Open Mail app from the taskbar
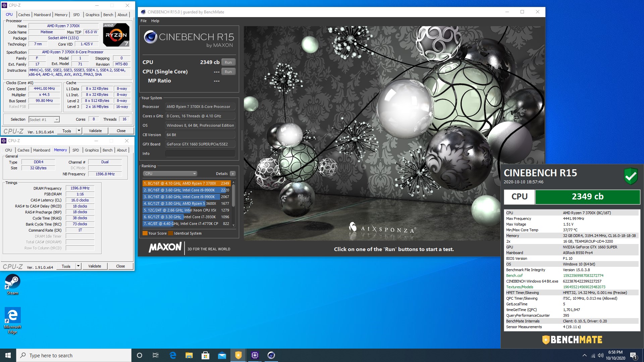 click(x=222, y=355)
